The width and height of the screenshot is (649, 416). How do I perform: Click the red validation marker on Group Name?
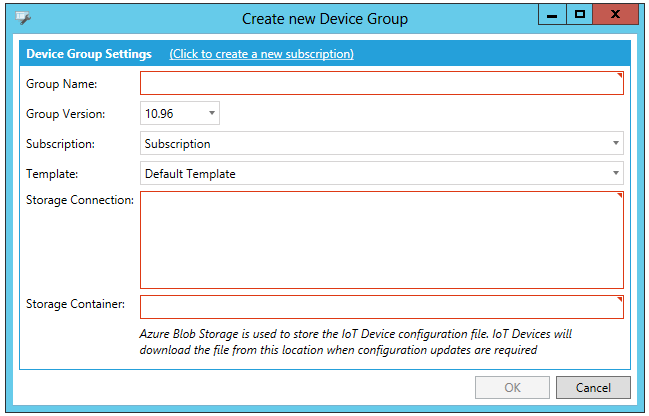(x=620, y=76)
